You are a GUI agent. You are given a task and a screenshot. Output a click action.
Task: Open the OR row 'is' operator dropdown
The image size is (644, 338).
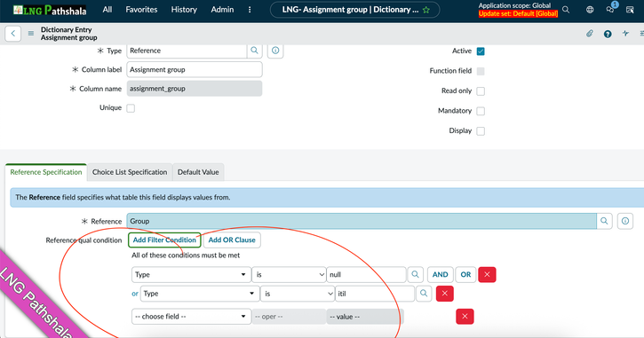[298, 294]
